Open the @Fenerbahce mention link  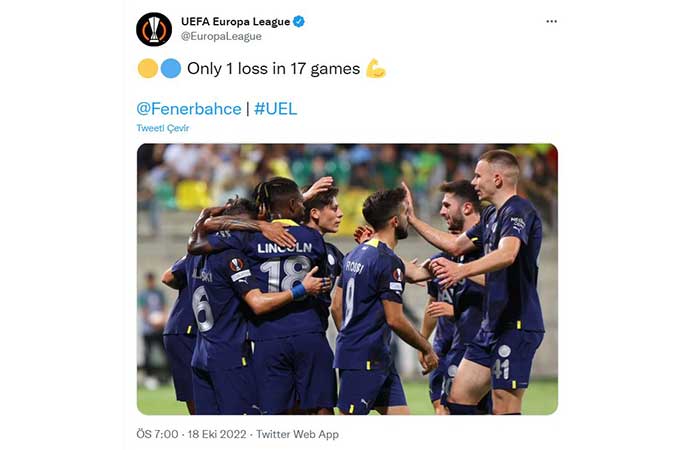point(189,109)
